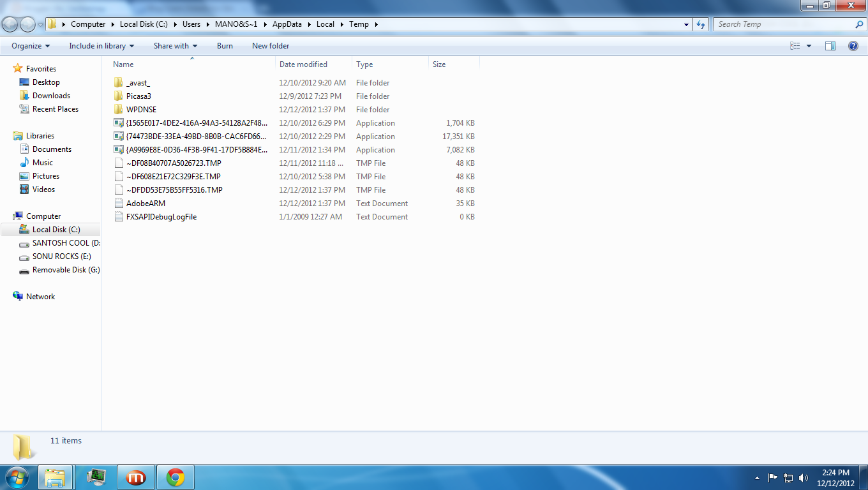Show hidden taskbar icons
This screenshot has height=490, width=868.
pos(757,477)
